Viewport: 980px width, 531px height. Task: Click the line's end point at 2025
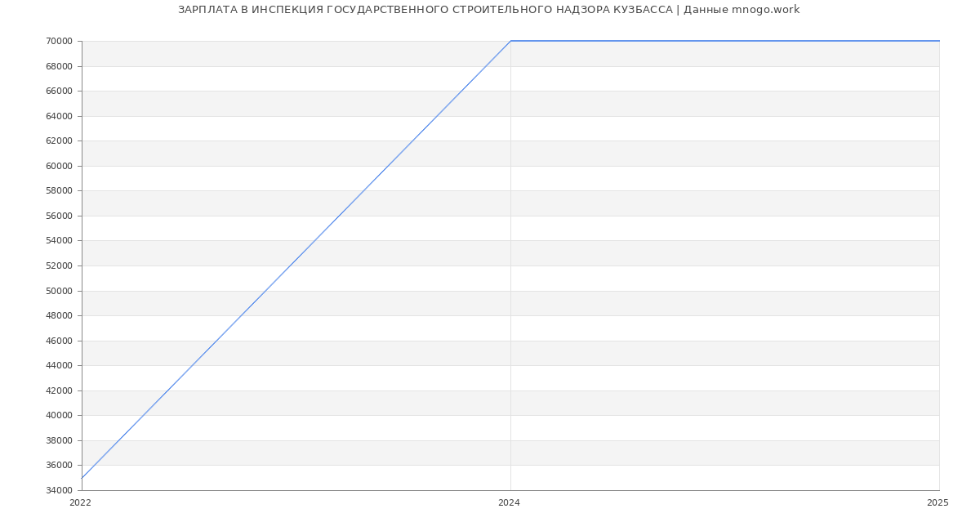[x=939, y=41]
